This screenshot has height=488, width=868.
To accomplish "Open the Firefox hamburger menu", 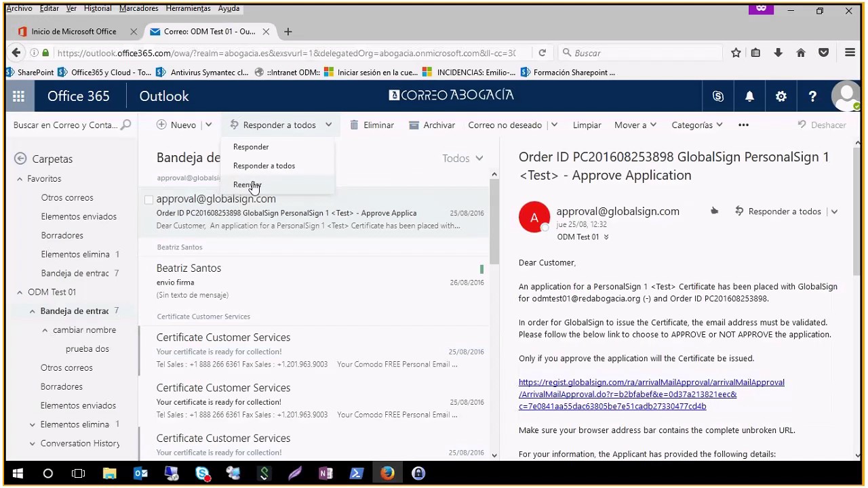I will coord(850,53).
